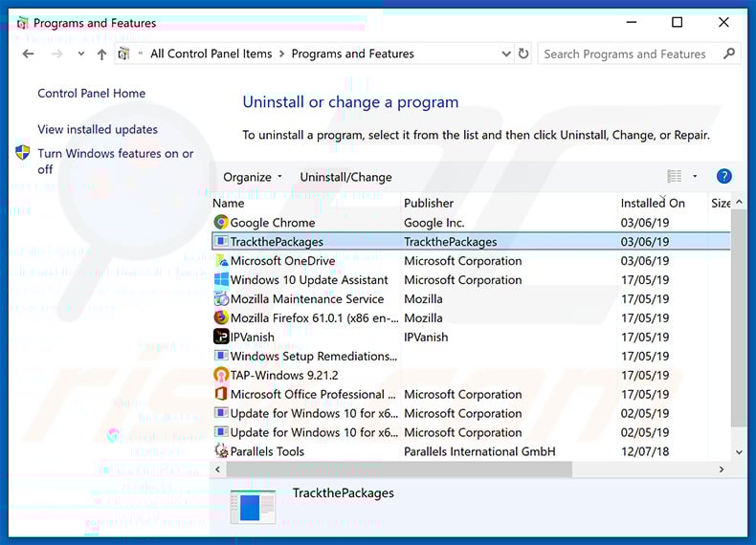This screenshot has width=756, height=545.
Task: Select Mozilla Maintenance Service entry name
Action: point(307,298)
